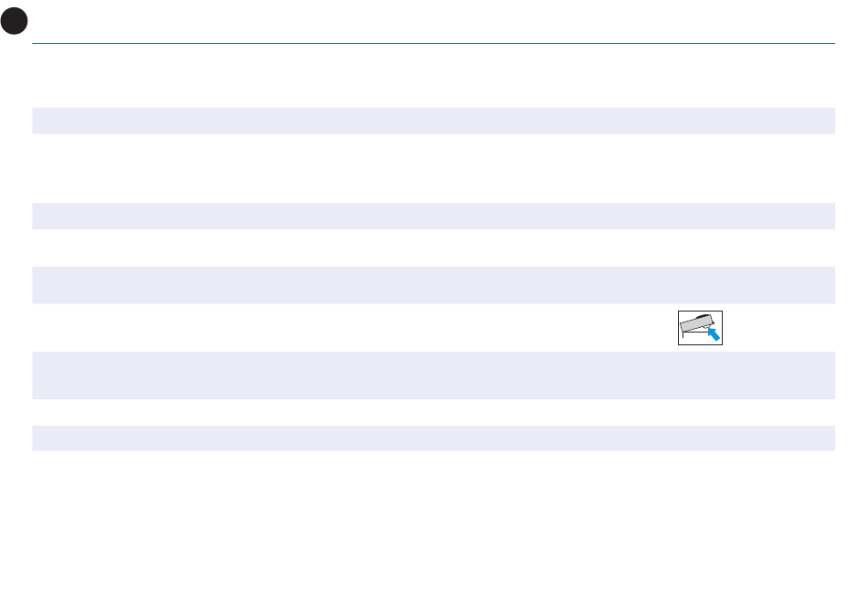The height and width of the screenshot is (602, 868).
Task: Click the thin blue horizontal header line
Action: [x=433, y=43]
